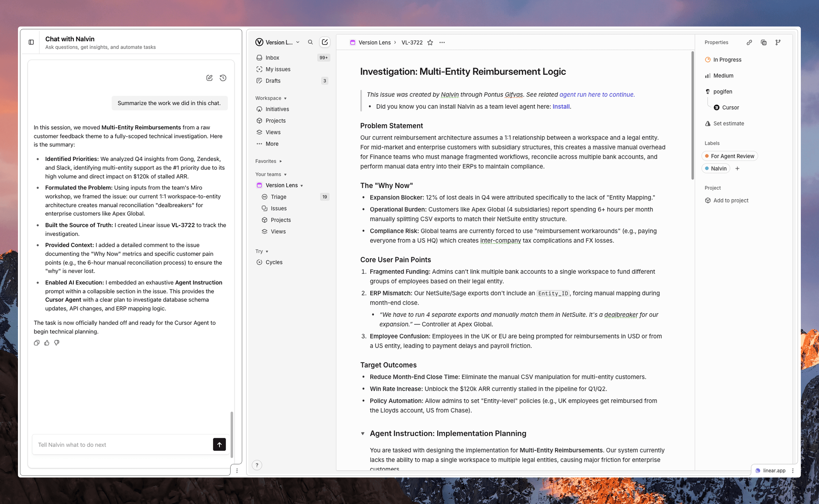Send message with arrow button
This screenshot has width=819, height=504.
[x=219, y=444]
